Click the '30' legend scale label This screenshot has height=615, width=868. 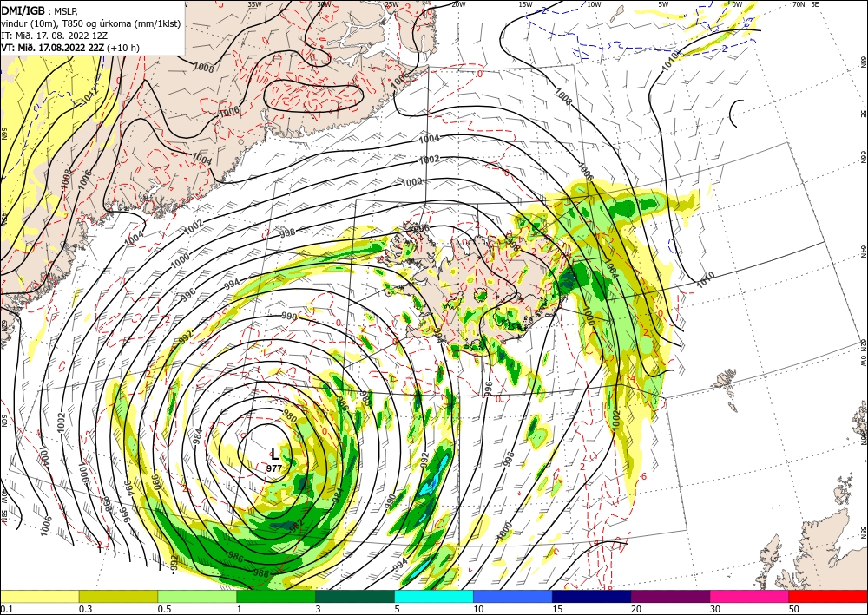click(715, 609)
